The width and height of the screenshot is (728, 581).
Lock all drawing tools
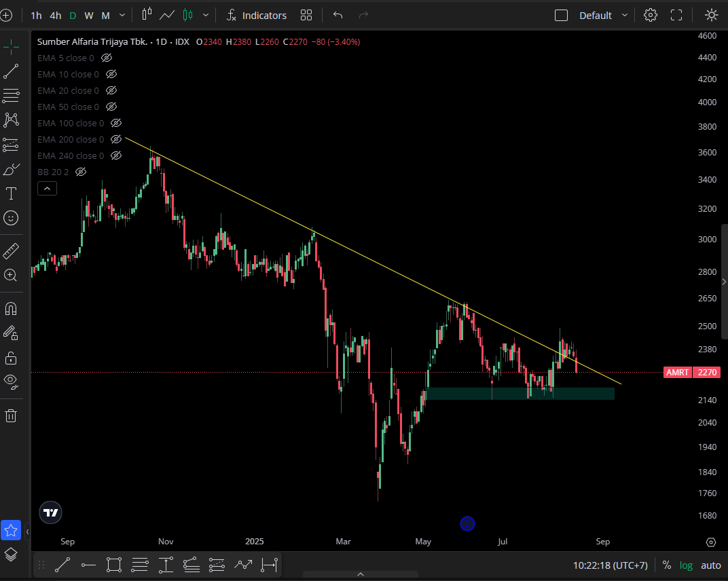11,358
